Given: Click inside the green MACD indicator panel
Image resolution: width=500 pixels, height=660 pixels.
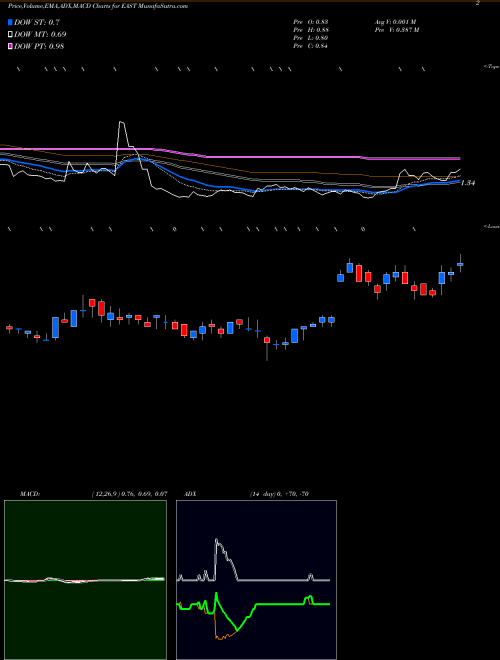Looking at the screenshot, I should pyautogui.click(x=85, y=580).
